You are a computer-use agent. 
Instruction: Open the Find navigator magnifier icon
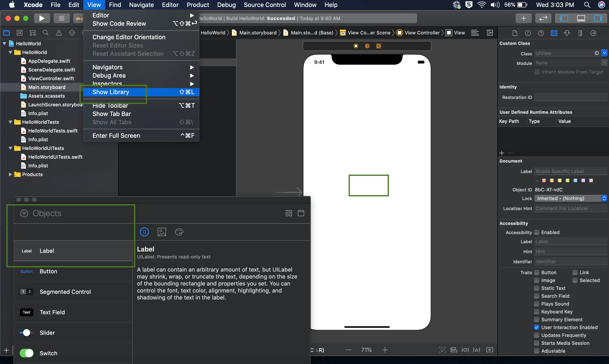click(x=46, y=33)
